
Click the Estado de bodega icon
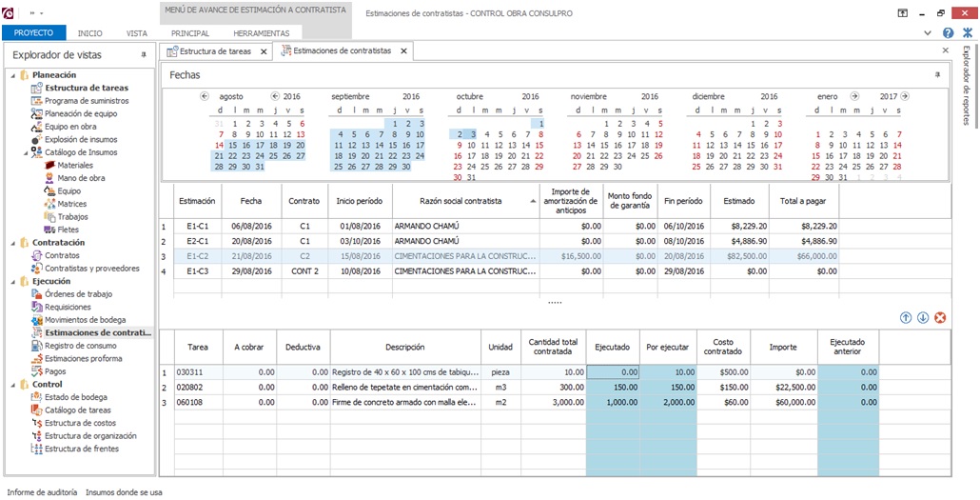(36, 397)
